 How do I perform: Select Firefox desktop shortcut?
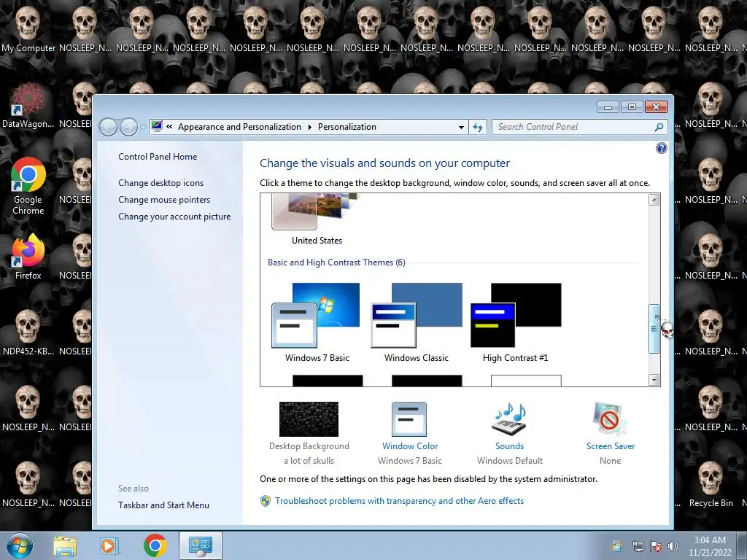tap(28, 256)
